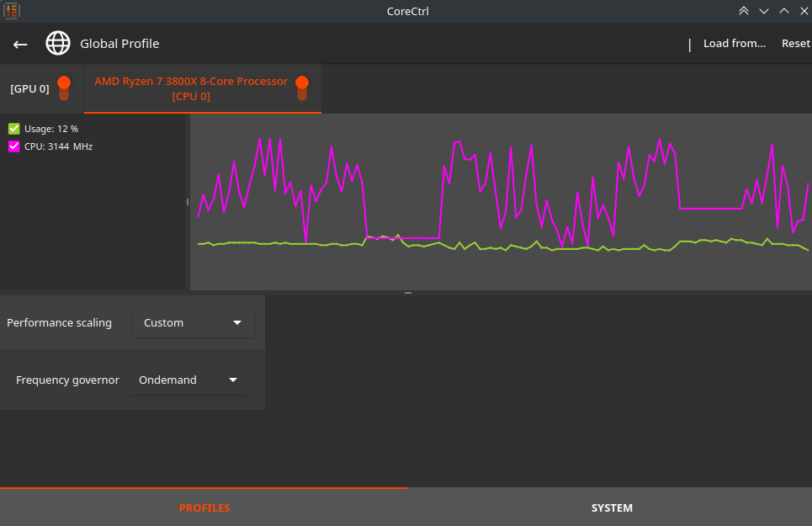Viewport: 812px width, 526px height.
Task: Uncheck the Usage graph checkbox
Action: 14,129
